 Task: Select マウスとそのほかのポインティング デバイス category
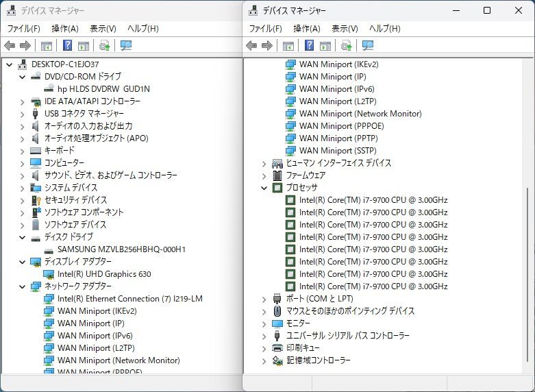pyautogui.click(x=350, y=311)
